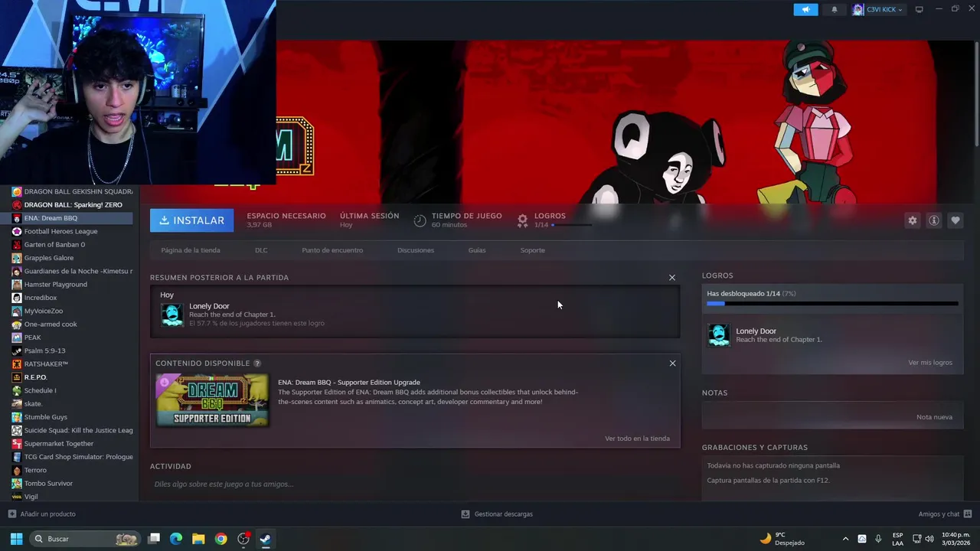Show hidden system tray icons
This screenshot has height=551, width=980.
point(845,539)
